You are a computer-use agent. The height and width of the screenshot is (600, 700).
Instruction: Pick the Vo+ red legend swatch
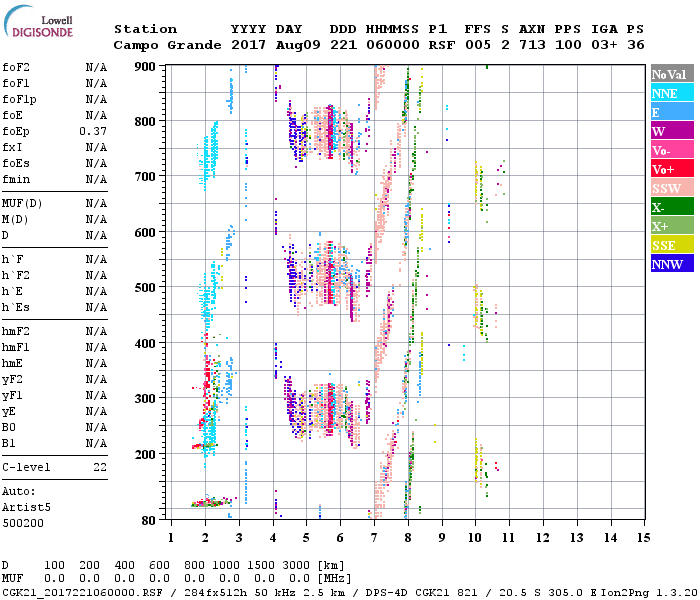coord(669,169)
